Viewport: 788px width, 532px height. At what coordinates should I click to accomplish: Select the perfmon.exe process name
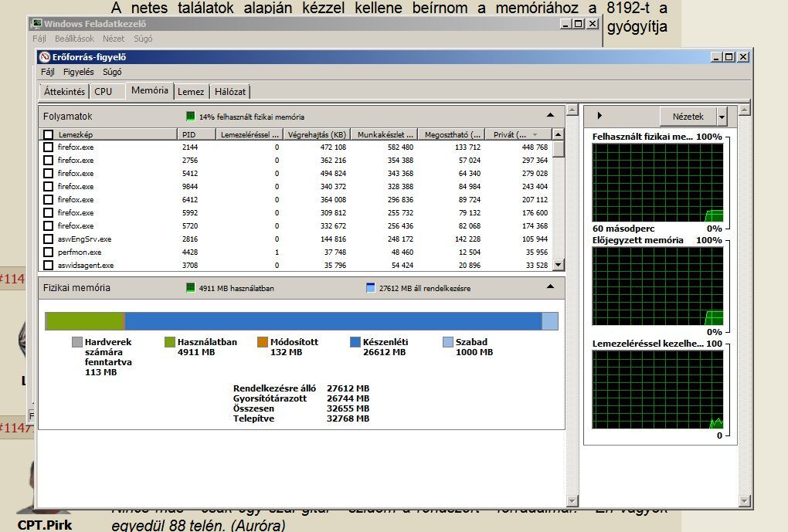tap(80, 252)
